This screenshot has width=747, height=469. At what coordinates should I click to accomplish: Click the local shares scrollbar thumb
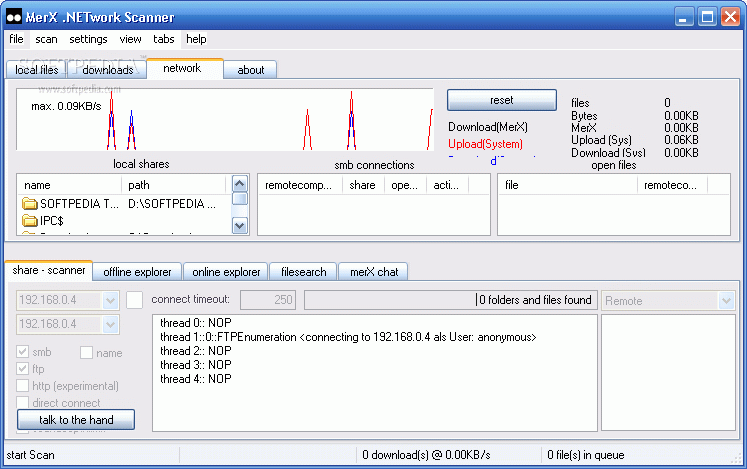pos(240,198)
